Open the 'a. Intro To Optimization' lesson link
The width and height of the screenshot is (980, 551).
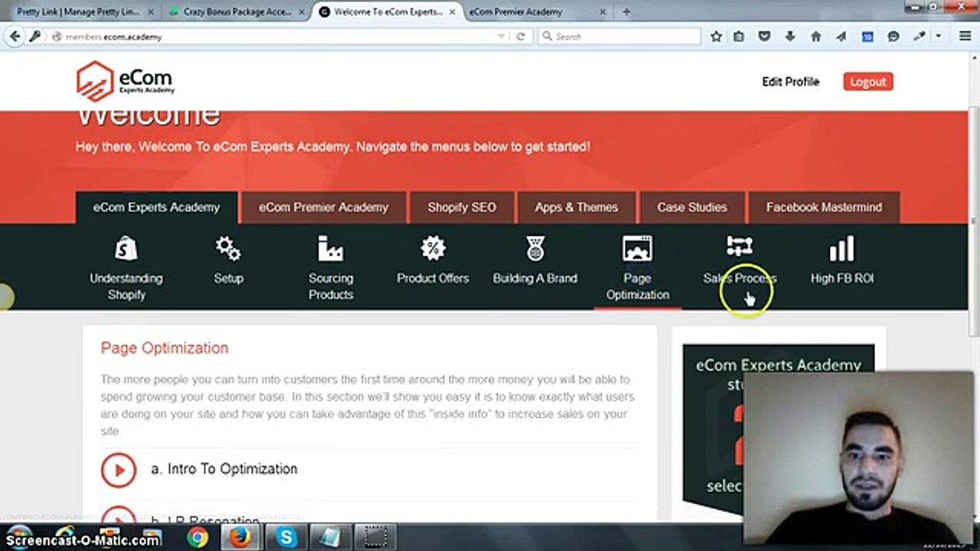click(x=224, y=469)
